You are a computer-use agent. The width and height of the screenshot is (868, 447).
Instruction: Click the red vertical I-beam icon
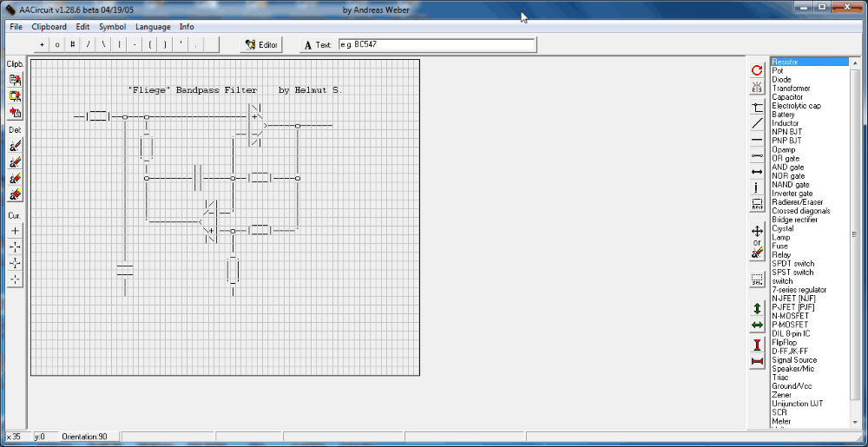[757, 345]
